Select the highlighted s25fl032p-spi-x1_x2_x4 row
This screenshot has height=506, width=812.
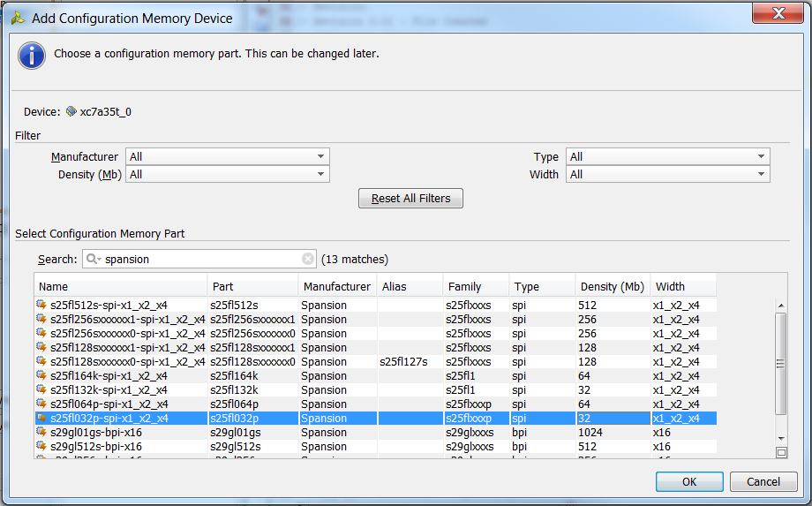click(376, 418)
